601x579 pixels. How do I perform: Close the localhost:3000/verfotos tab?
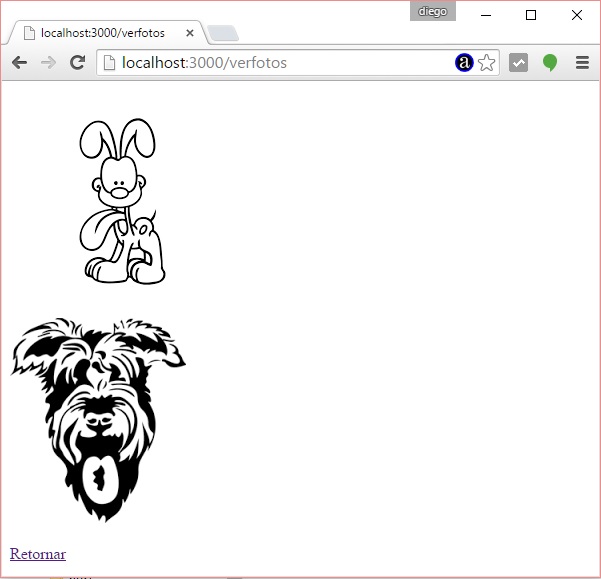(x=190, y=33)
